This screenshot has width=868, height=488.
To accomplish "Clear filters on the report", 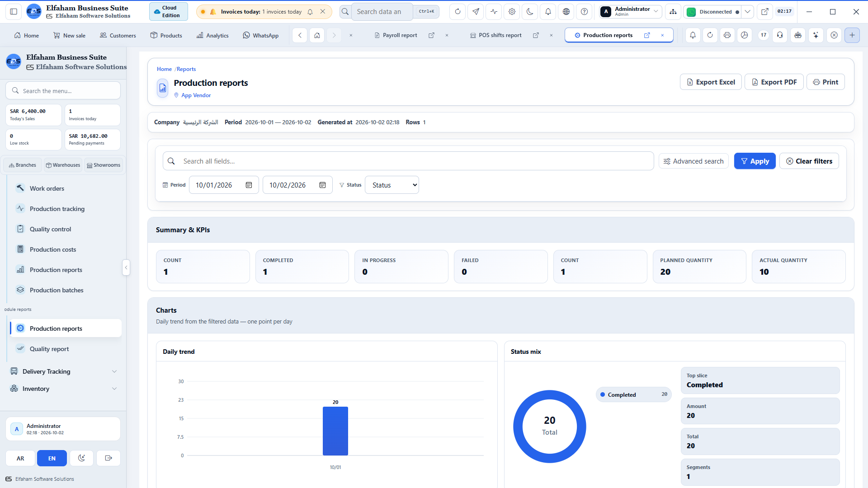I will 809,161.
